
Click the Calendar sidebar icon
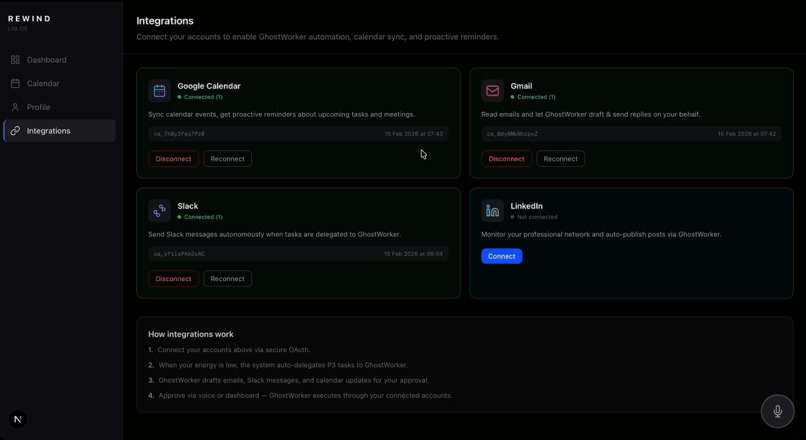tap(15, 83)
